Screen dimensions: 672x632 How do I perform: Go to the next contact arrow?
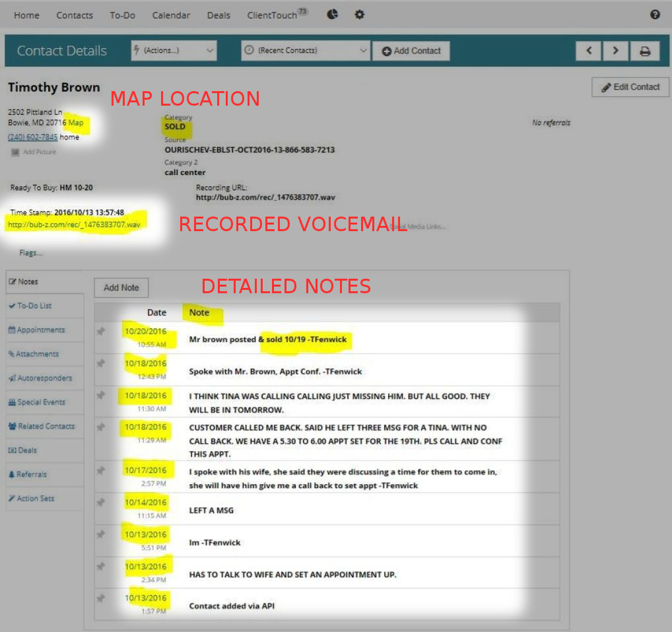pyautogui.click(x=615, y=51)
